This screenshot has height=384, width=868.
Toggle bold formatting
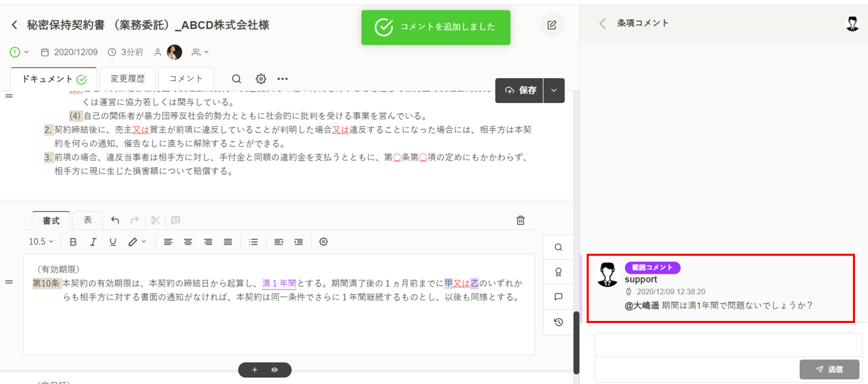(73, 242)
